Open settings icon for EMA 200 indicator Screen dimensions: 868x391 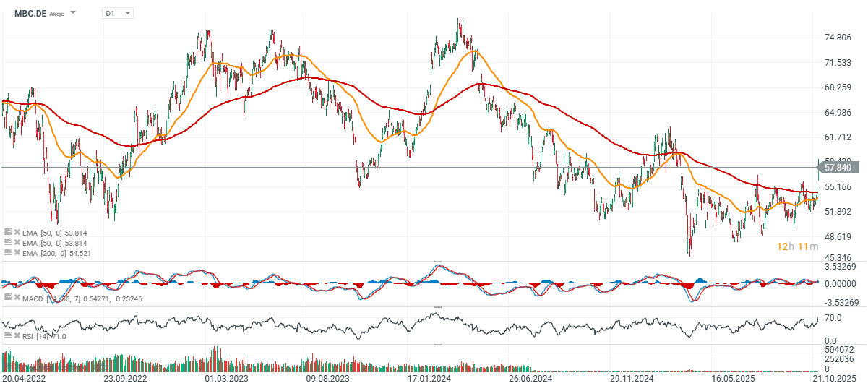(7, 253)
